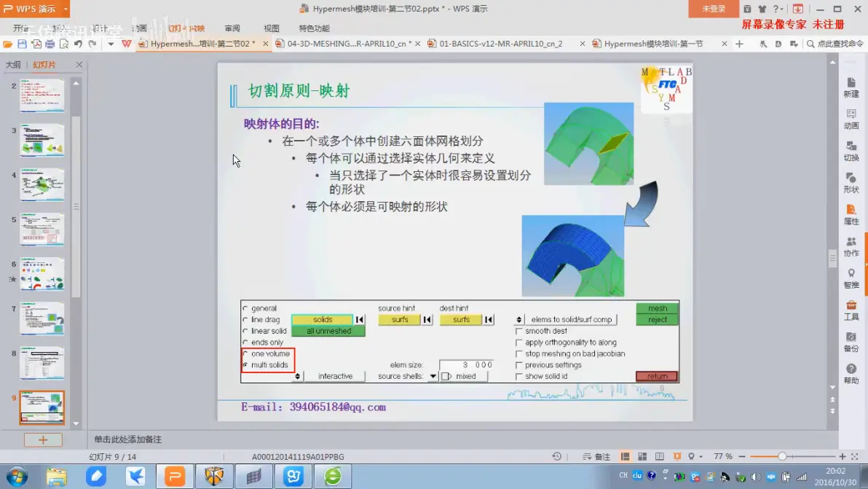Switch to the 幻灯片 thumbnails pane tab
Screen dimensions: 868x489
pos(44,65)
